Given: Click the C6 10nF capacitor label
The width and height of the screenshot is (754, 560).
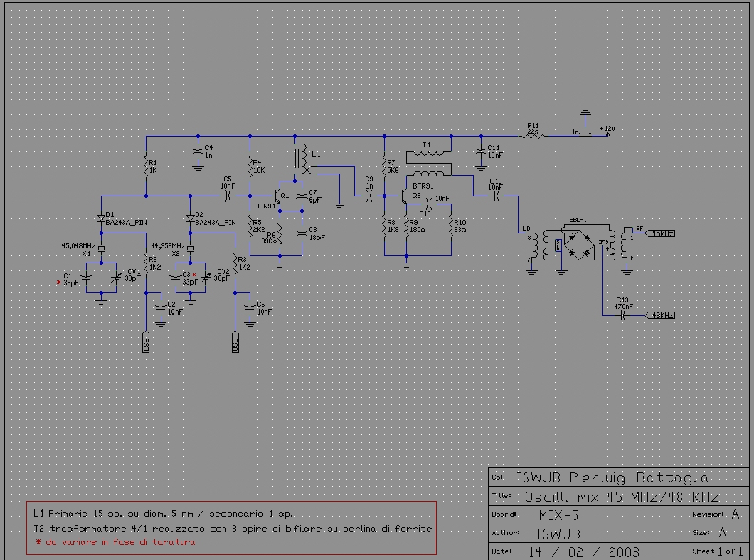Looking at the screenshot, I should tap(265, 308).
